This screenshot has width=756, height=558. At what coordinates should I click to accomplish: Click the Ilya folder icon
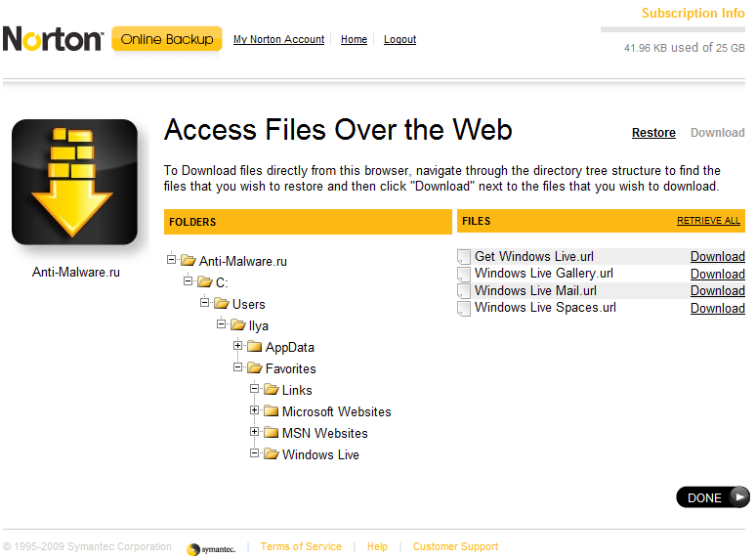(238, 325)
